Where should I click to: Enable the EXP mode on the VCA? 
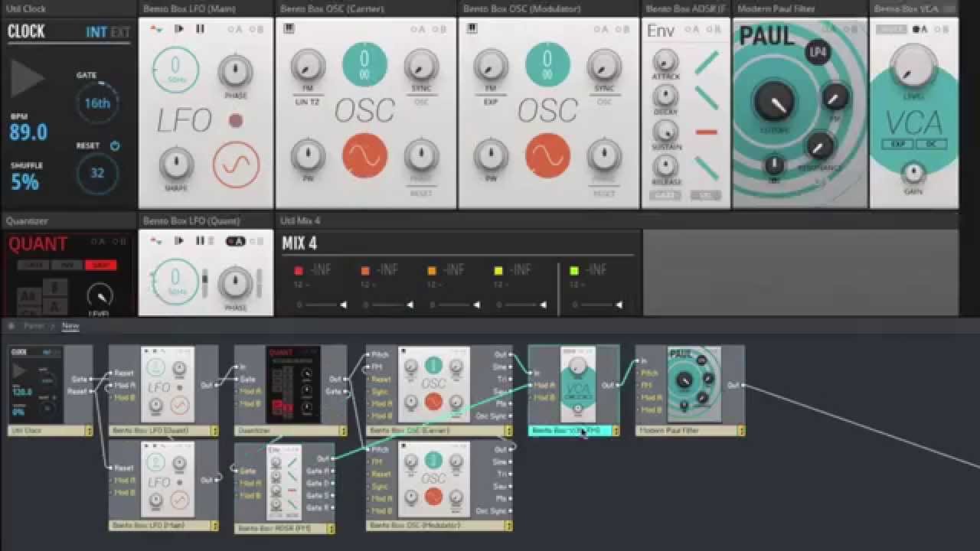click(x=896, y=144)
